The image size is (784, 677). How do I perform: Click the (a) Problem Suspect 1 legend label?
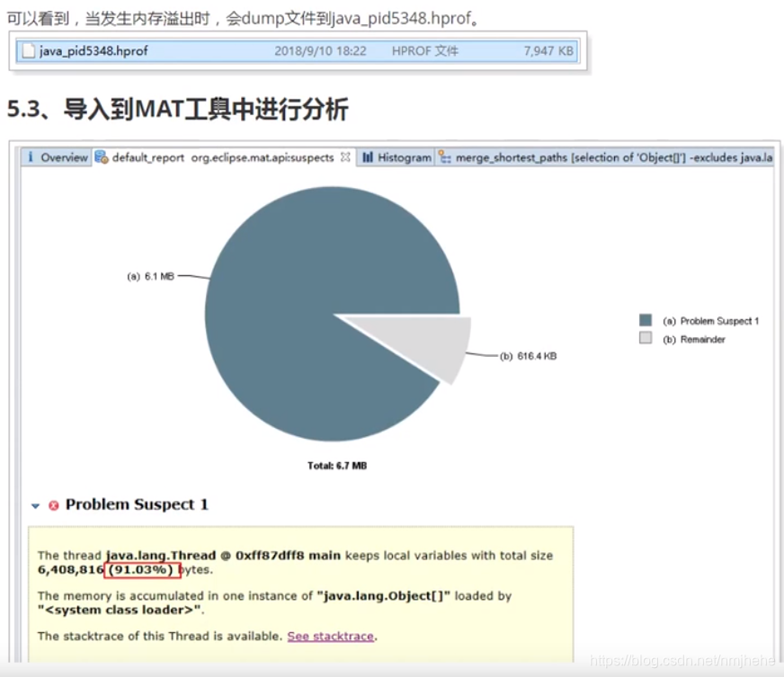[x=710, y=321]
